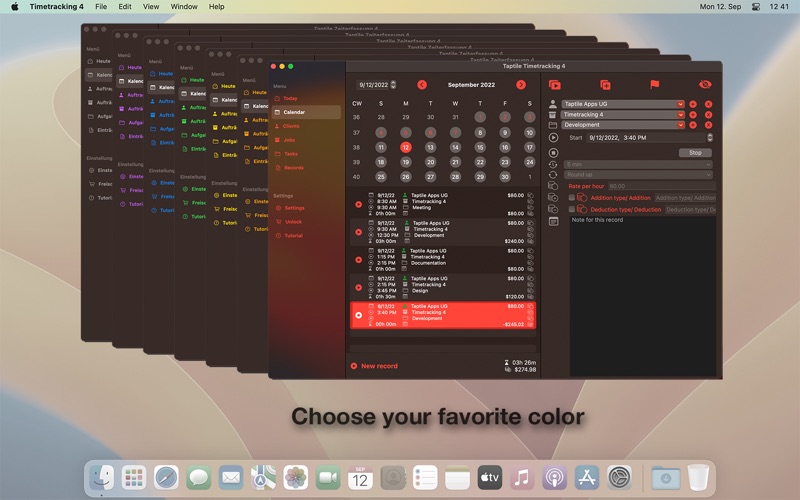Viewport: 800px width, 500px height.
Task: Remove job with x beside Timetracking 4
Action: [x=708, y=115]
